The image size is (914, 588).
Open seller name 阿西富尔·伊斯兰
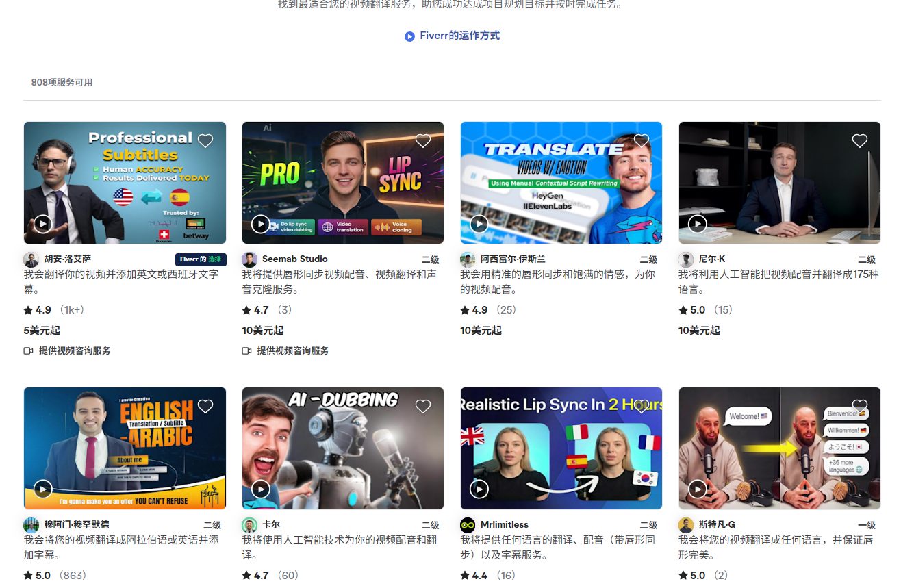pos(513,259)
